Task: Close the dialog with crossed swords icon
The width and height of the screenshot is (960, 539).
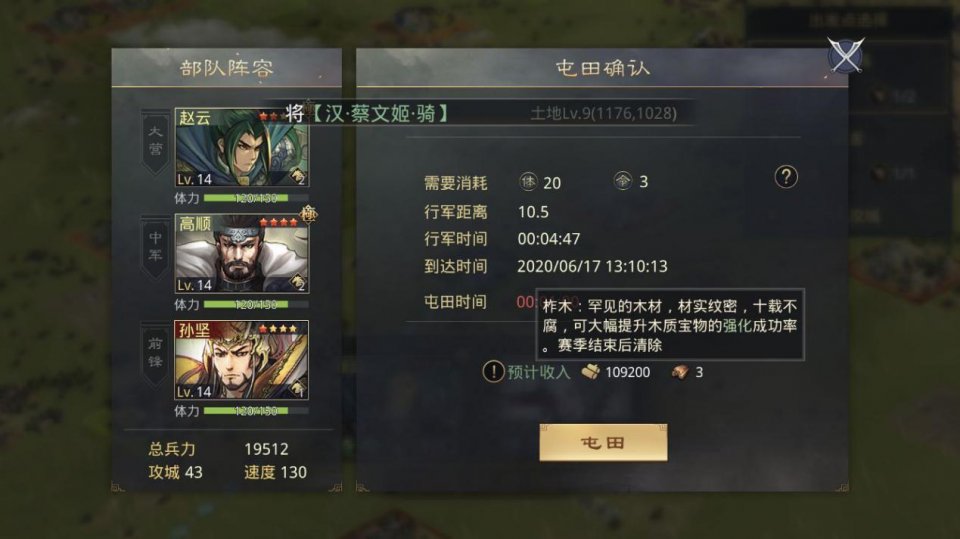Action: tap(846, 55)
